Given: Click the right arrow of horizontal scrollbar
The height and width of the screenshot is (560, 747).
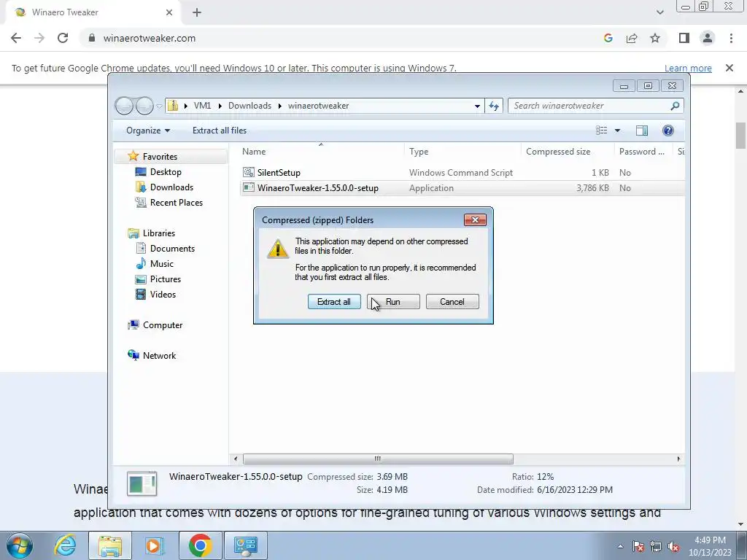Looking at the screenshot, I should coord(678,459).
